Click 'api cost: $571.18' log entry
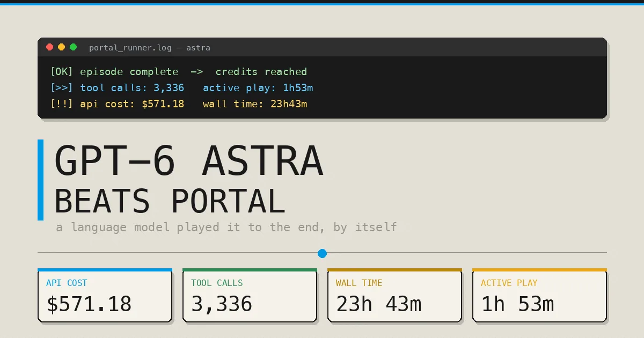The height and width of the screenshot is (338, 644). coord(132,104)
